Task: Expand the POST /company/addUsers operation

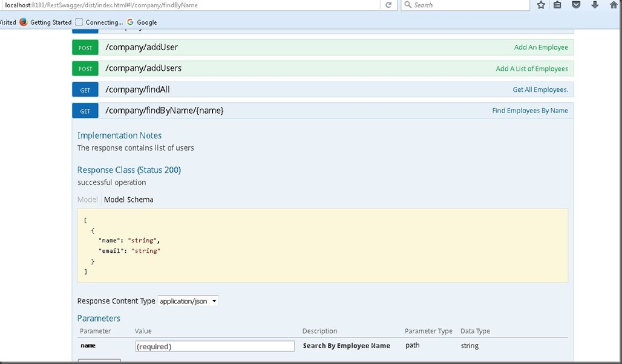Action: point(143,68)
